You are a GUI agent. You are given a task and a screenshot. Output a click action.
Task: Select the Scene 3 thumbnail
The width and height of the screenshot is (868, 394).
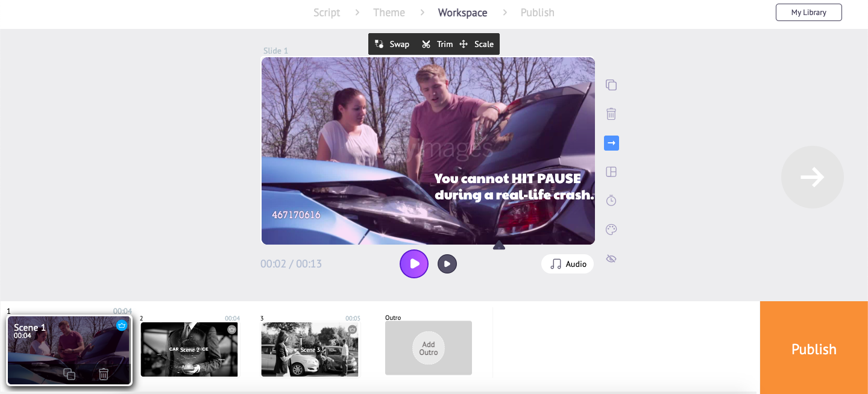[x=309, y=349]
